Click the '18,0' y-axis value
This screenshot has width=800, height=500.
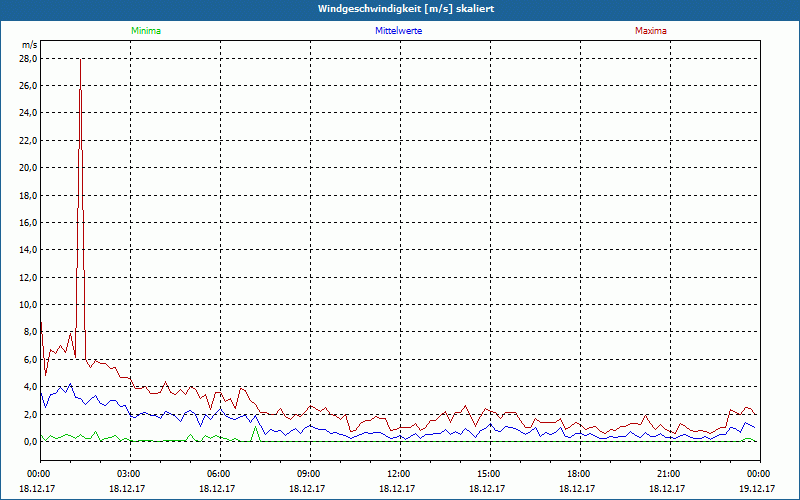29,195
